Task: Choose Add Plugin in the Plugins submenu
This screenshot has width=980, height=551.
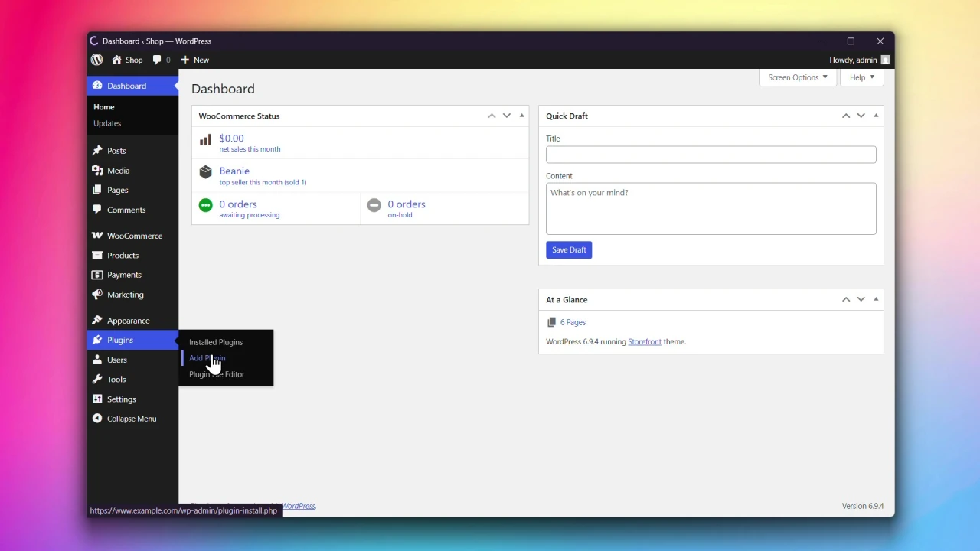Action: click(207, 358)
